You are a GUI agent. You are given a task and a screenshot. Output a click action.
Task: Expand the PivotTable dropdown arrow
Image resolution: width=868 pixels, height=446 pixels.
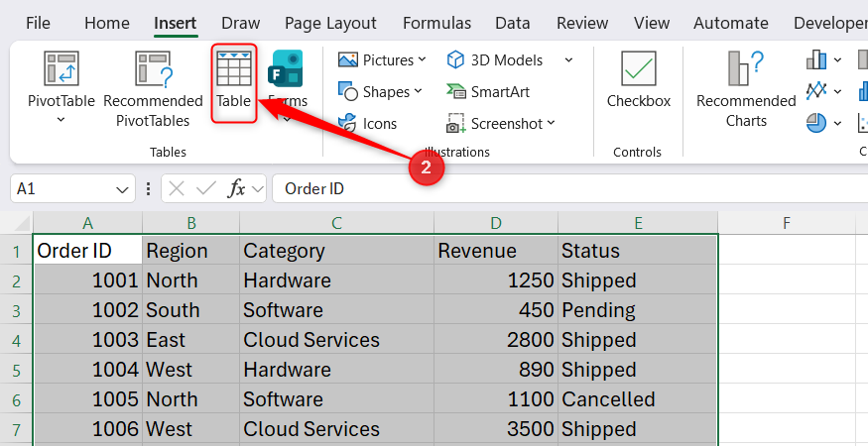(x=61, y=120)
